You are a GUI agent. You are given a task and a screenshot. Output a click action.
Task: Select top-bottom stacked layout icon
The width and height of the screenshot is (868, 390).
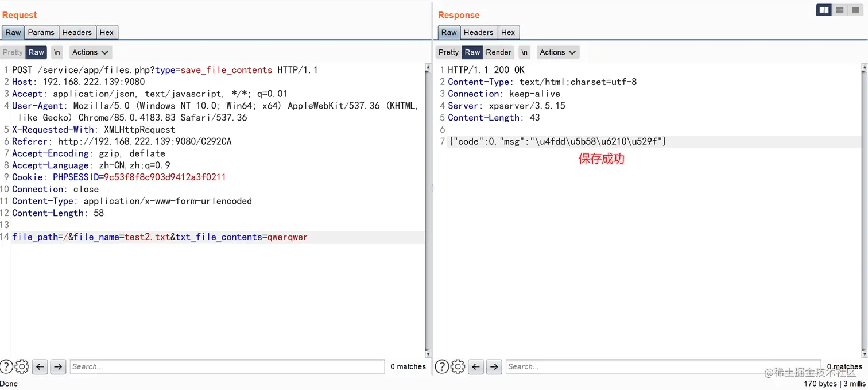840,10
